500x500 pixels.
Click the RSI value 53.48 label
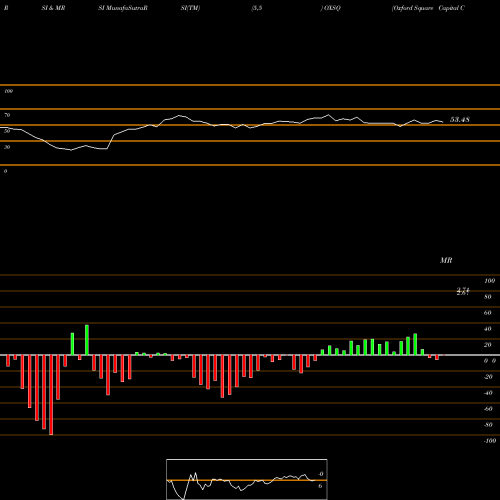coord(460,119)
